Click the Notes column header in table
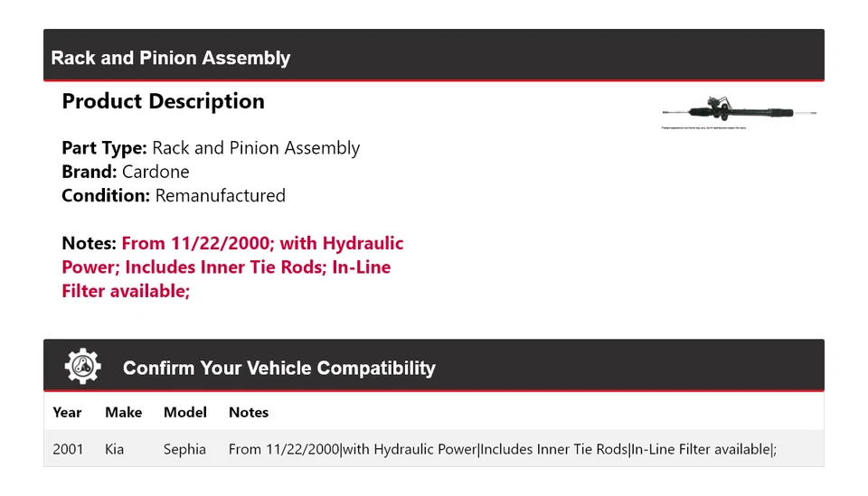The image size is (868, 496). pos(249,412)
